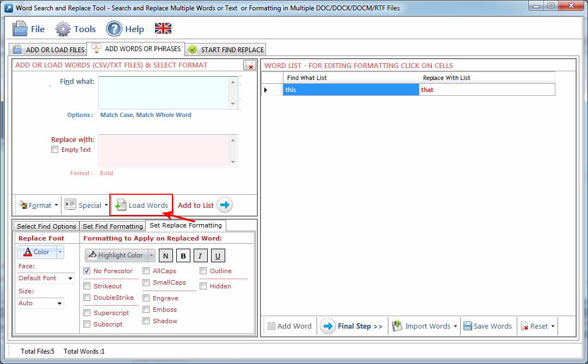Click the Format value Bold text
Screen dimensions: 588x364
click(107, 173)
